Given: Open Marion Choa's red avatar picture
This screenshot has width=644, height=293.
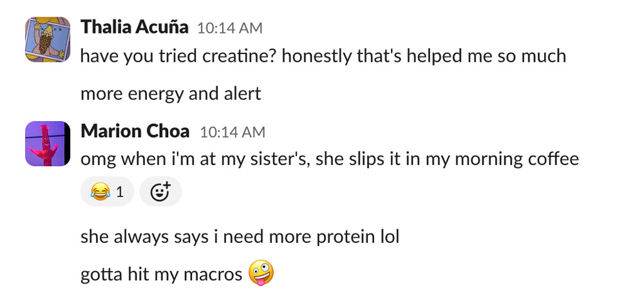Looking at the screenshot, I should click(x=47, y=144).
